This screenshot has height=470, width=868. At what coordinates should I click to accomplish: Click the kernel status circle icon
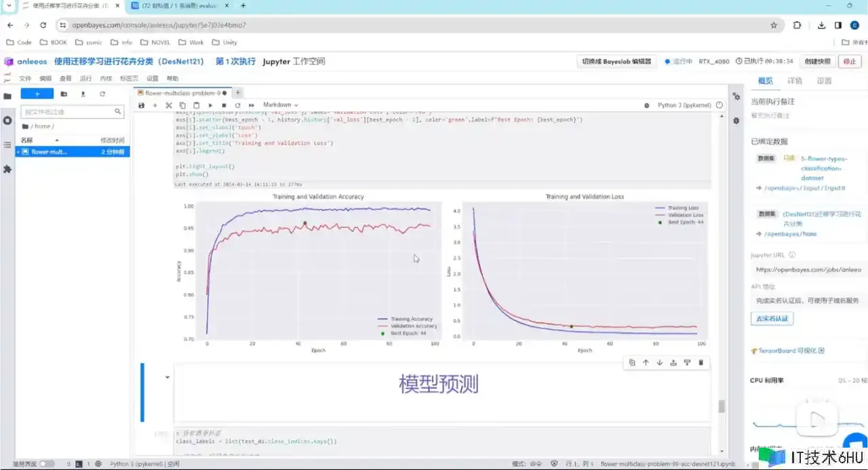coord(719,105)
